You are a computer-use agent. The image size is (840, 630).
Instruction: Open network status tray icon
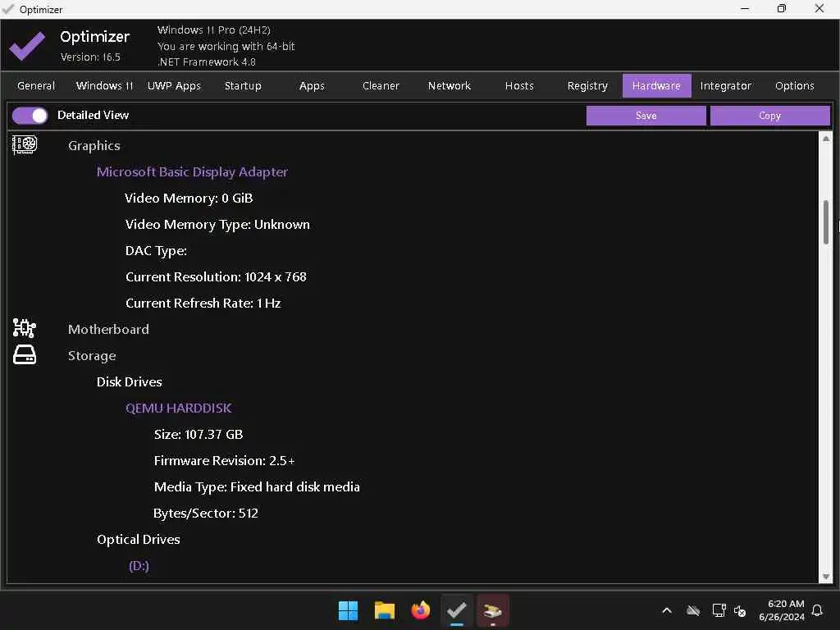pos(719,610)
